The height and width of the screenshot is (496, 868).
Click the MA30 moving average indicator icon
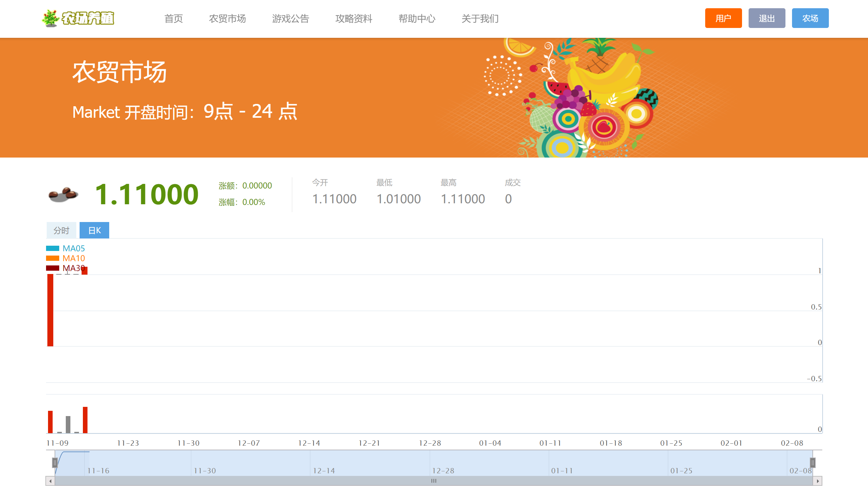(53, 268)
